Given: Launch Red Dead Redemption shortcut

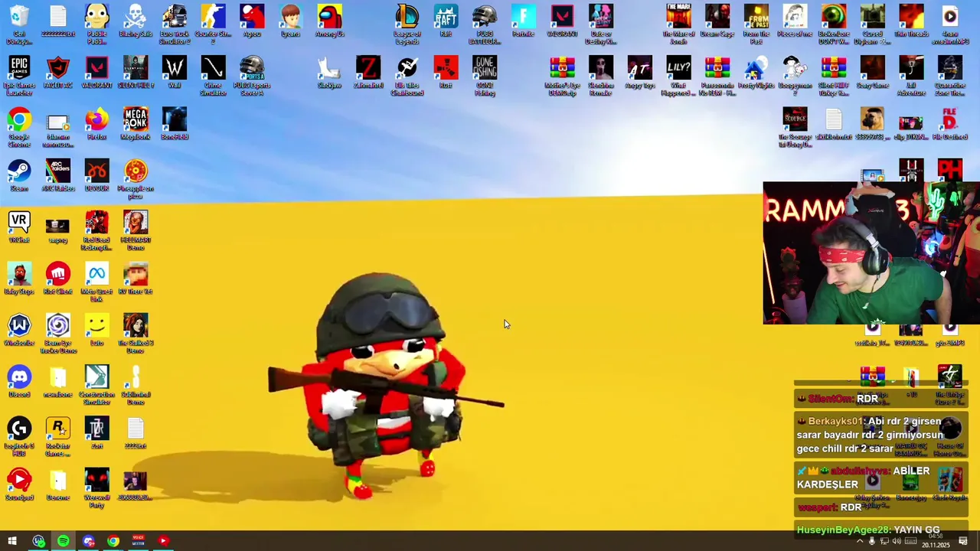Looking at the screenshot, I should click(96, 230).
